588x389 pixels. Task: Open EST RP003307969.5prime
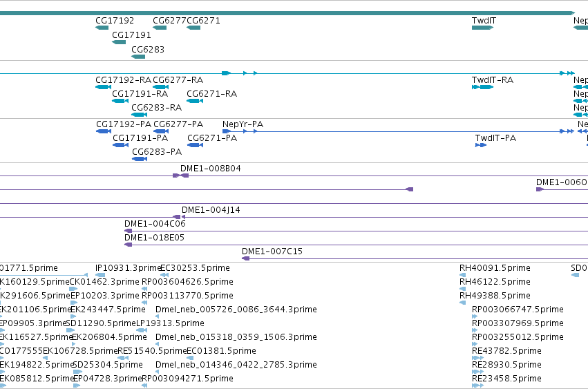click(x=518, y=324)
